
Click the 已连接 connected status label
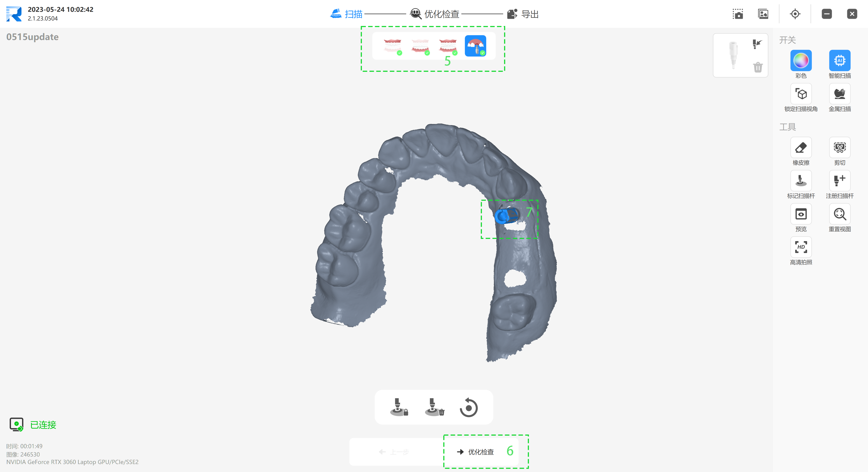click(x=43, y=425)
